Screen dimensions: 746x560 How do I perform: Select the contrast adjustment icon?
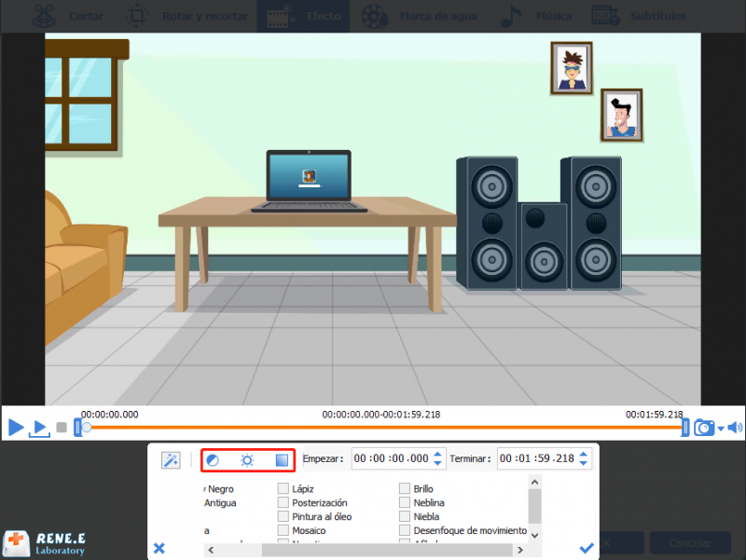point(212,459)
